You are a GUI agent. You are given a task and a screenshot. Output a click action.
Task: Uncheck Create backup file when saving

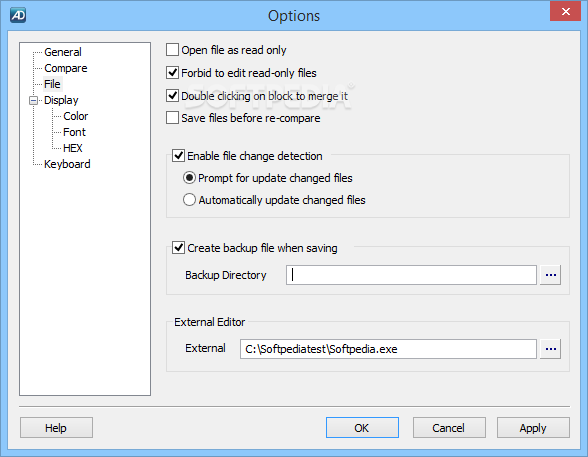(x=178, y=247)
